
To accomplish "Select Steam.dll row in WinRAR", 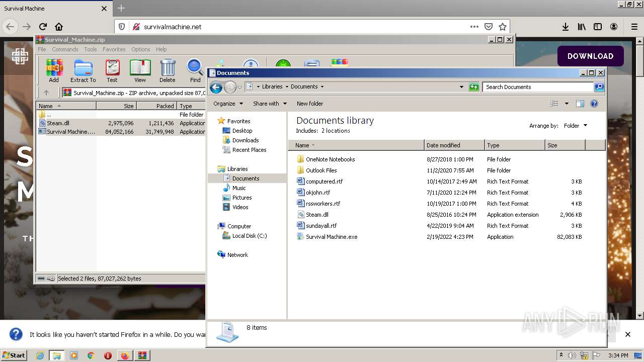I will click(121, 123).
